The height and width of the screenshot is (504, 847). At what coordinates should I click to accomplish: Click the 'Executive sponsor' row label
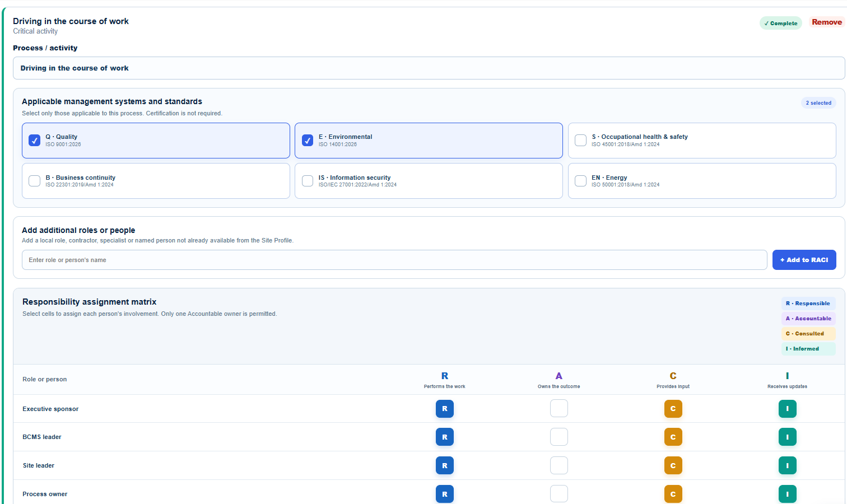point(50,409)
